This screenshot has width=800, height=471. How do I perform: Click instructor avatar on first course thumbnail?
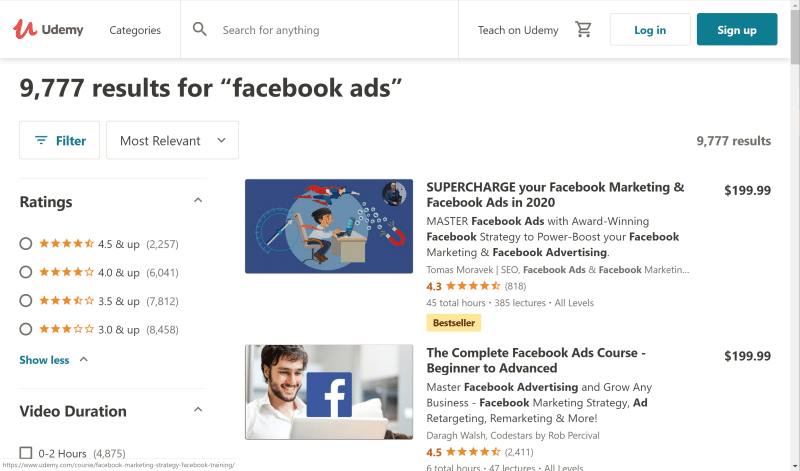pos(394,194)
